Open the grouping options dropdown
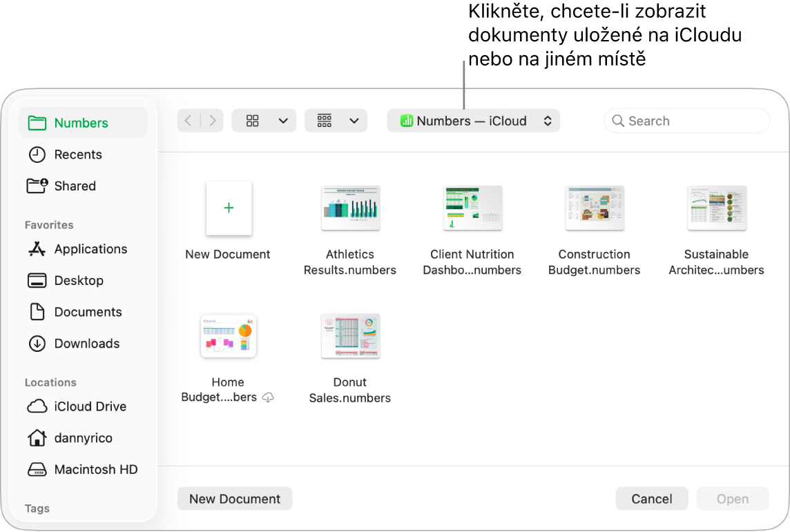Image resolution: width=790 pixels, height=532 pixels. pyautogui.click(x=336, y=120)
